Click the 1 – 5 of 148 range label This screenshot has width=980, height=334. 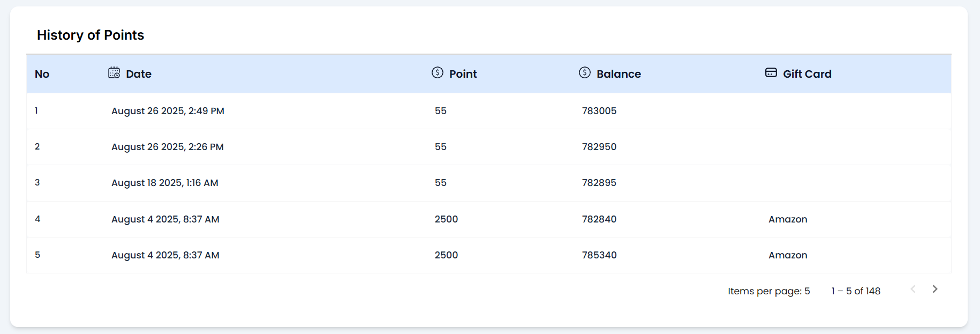856,291
